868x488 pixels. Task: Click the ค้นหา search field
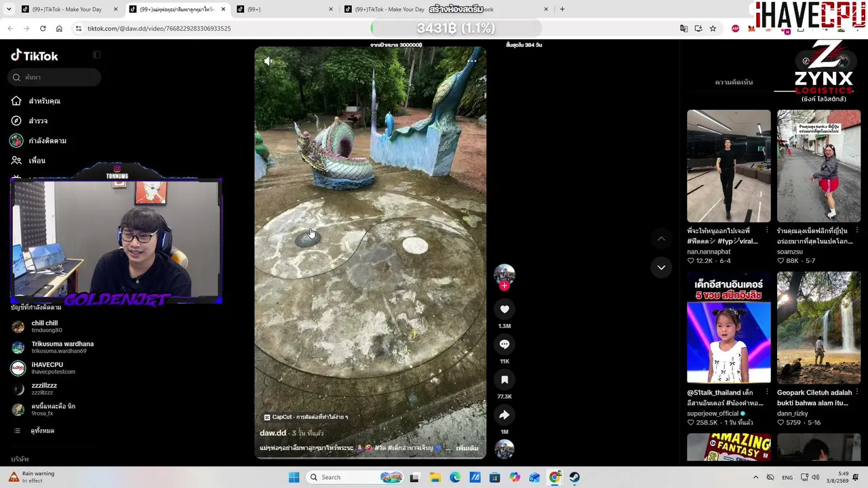tap(55, 77)
